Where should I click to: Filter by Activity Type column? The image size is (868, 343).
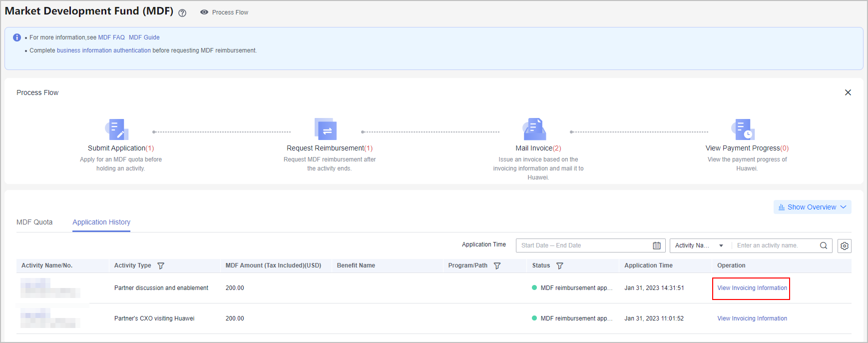point(161,266)
